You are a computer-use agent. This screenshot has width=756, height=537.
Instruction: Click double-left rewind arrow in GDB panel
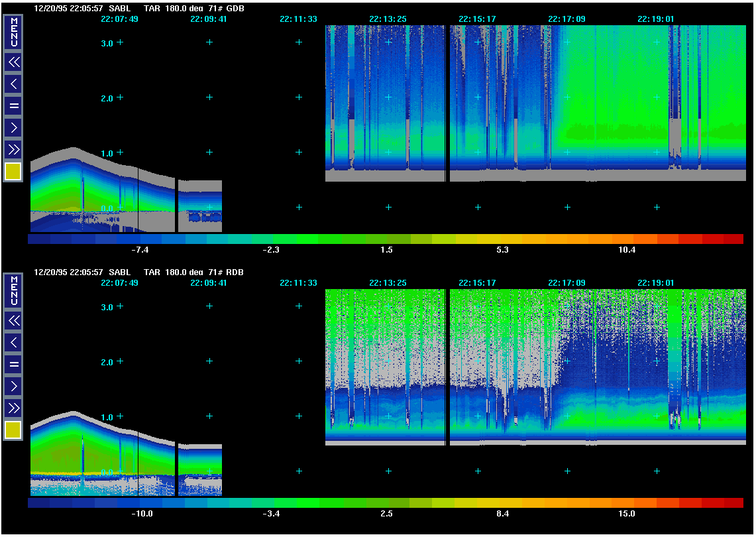point(13,62)
